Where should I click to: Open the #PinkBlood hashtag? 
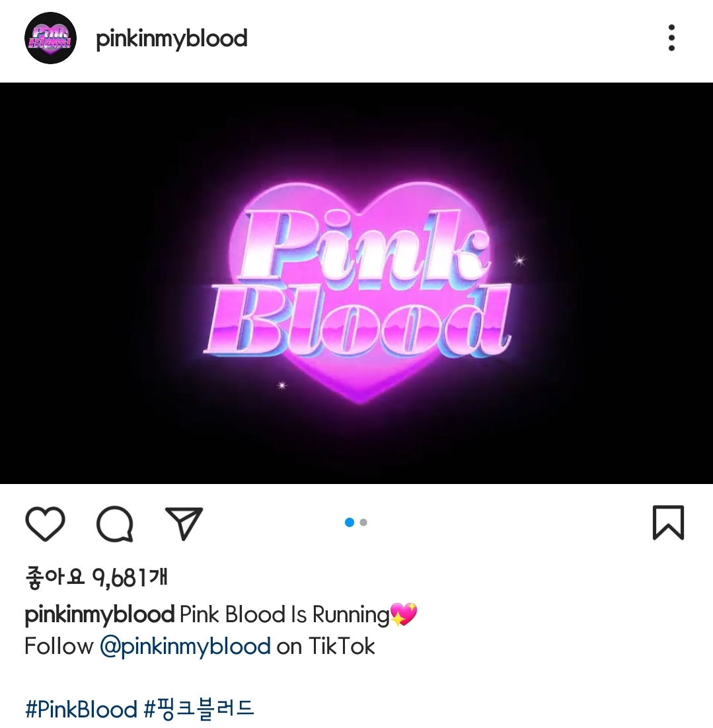point(81,709)
